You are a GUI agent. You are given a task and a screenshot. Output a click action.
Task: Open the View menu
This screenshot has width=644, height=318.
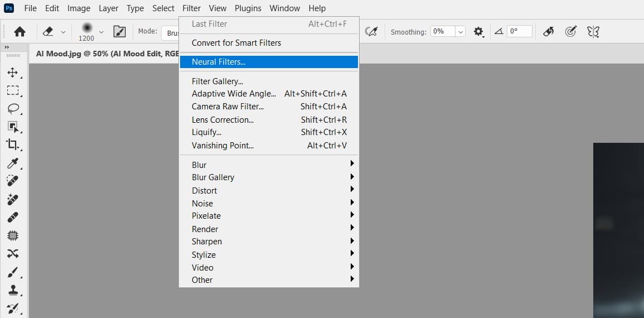point(217,8)
